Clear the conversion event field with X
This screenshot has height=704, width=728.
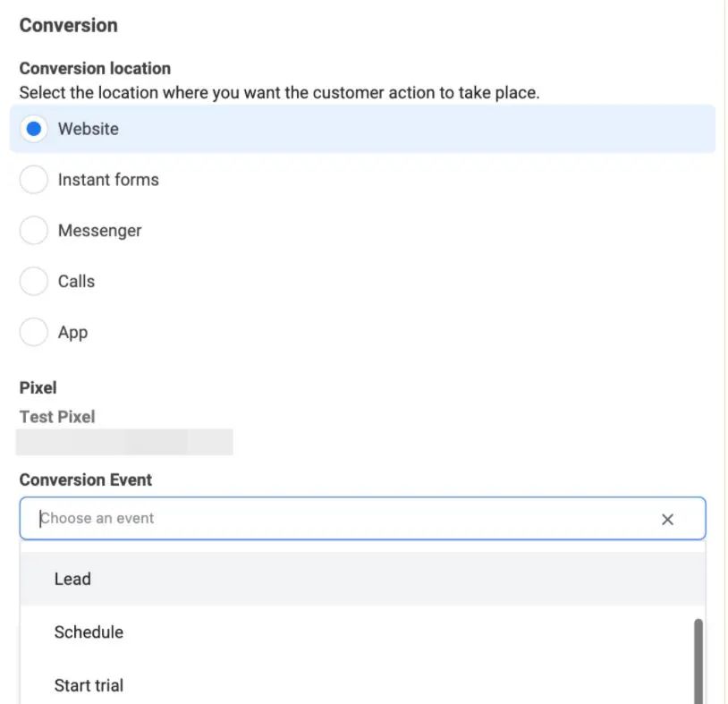click(x=667, y=519)
